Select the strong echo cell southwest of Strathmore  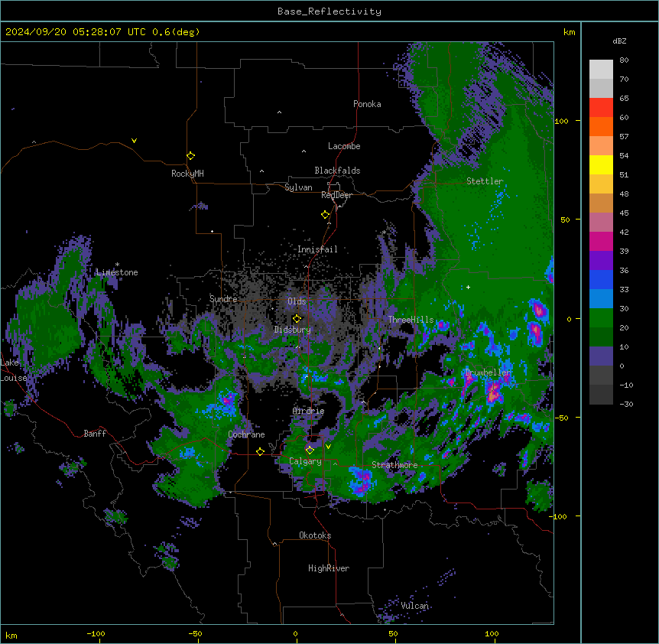click(362, 480)
